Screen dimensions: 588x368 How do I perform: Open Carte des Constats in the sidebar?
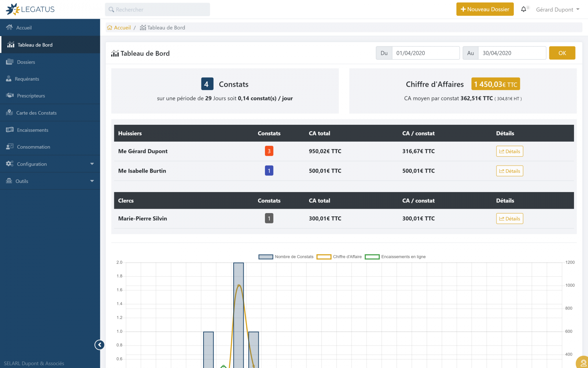pos(50,113)
